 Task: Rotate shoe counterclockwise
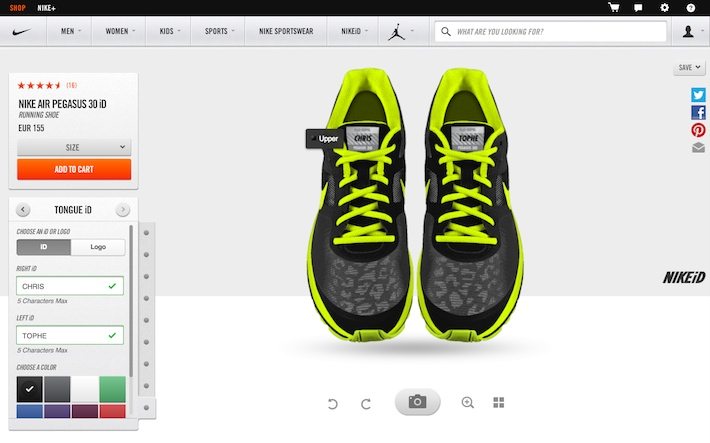click(332, 404)
